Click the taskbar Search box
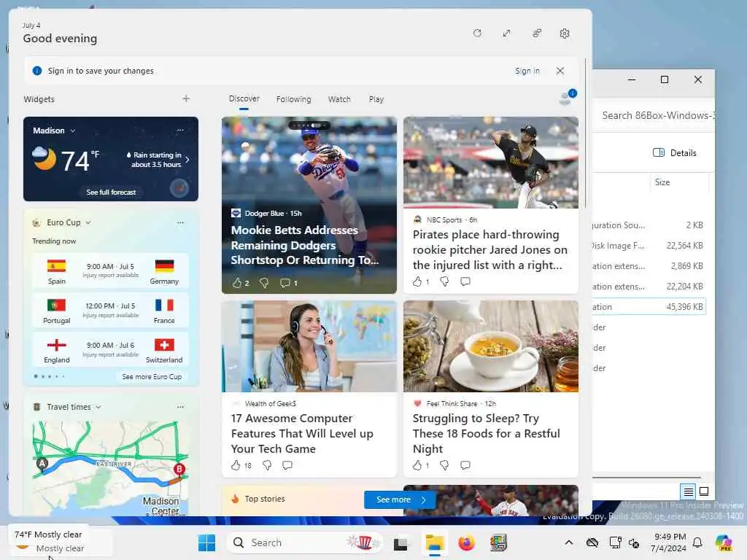 [x=305, y=542]
